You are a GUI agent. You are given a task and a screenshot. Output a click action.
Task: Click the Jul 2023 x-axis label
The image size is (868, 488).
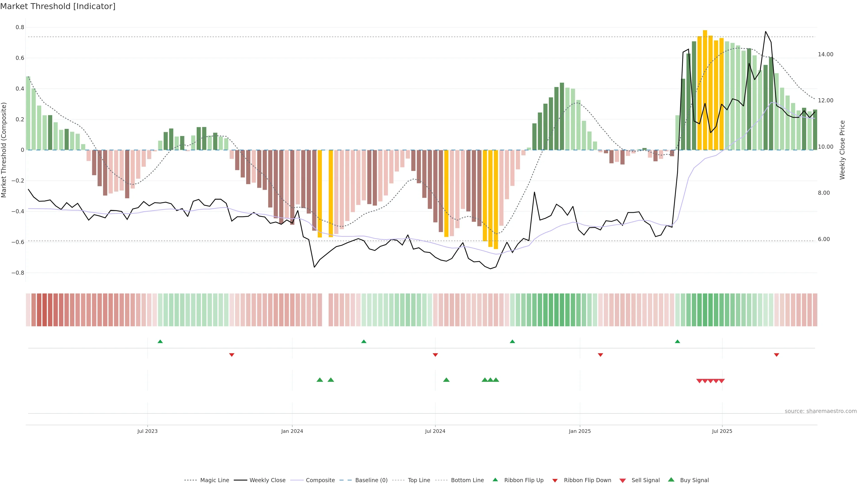tap(147, 431)
